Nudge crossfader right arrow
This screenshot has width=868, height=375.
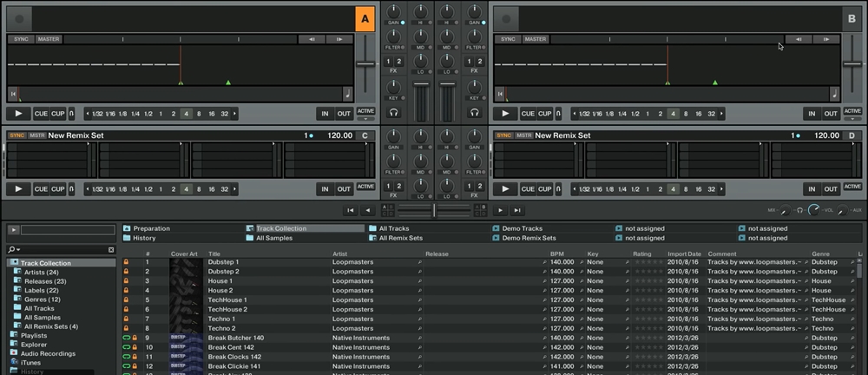[500, 210]
